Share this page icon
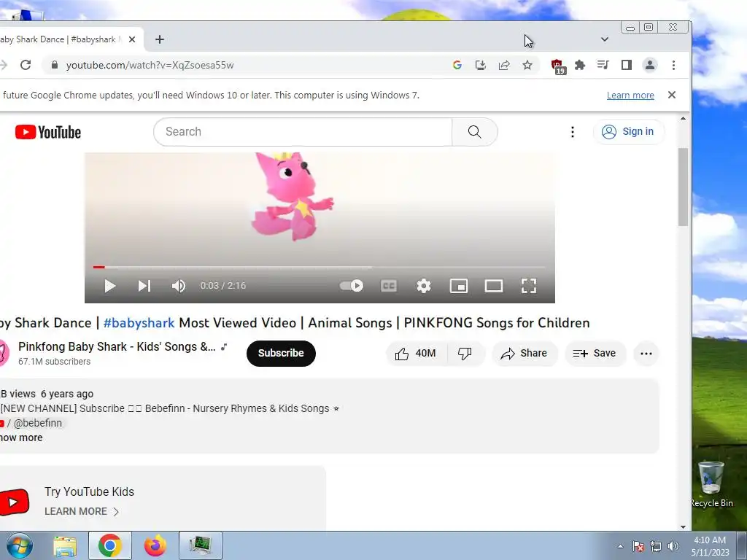The image size is (747, 560). (504, 65)
